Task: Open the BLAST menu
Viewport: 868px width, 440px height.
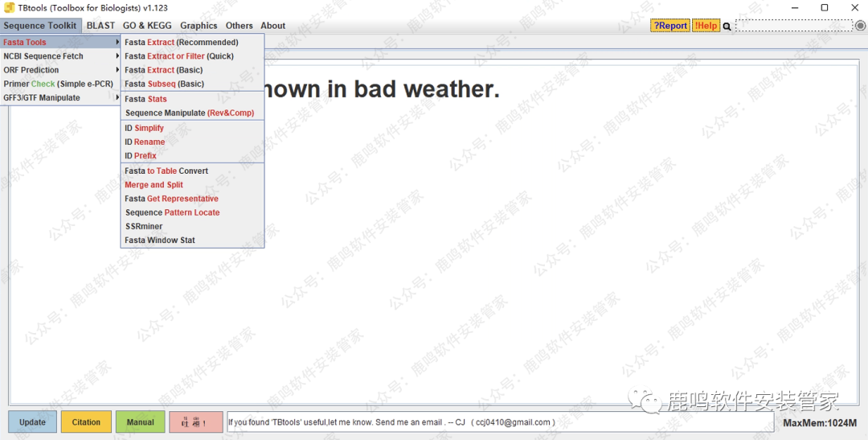Action: click(100, 26)
